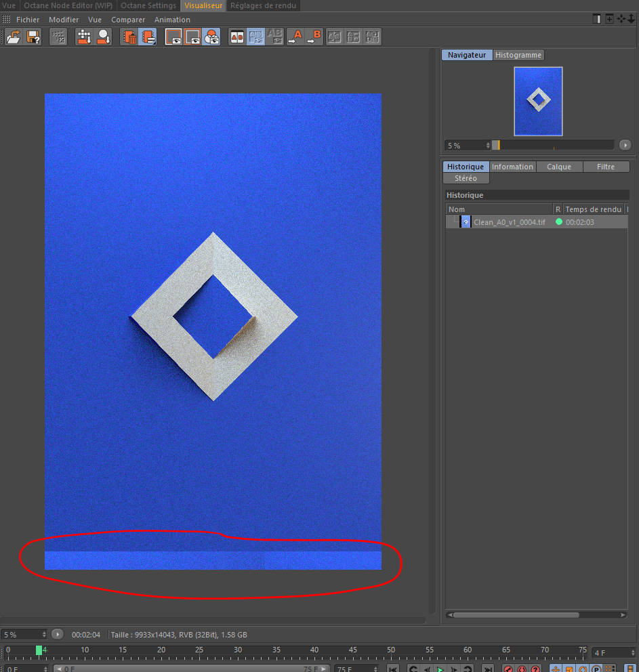The width and height of the screenshot is (639, 672).
Task: Click the remove image trash icon
Action: [x=129, y=37]
